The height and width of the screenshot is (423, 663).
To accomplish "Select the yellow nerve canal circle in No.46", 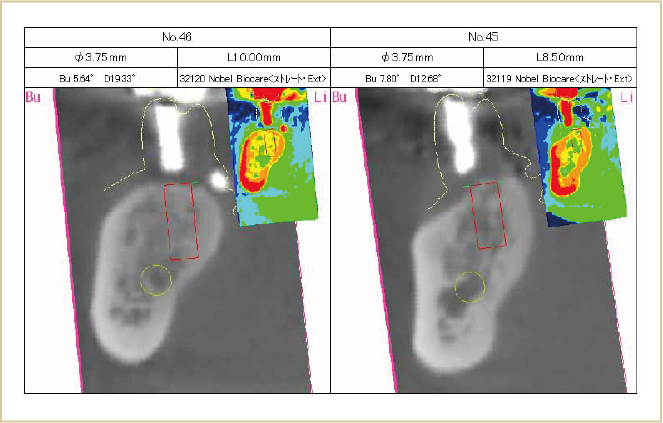I will (x=155, y=281).
